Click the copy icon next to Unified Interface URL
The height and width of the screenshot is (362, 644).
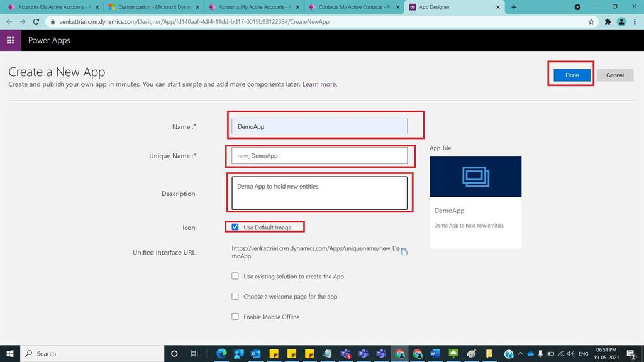(x=405, y=251)
